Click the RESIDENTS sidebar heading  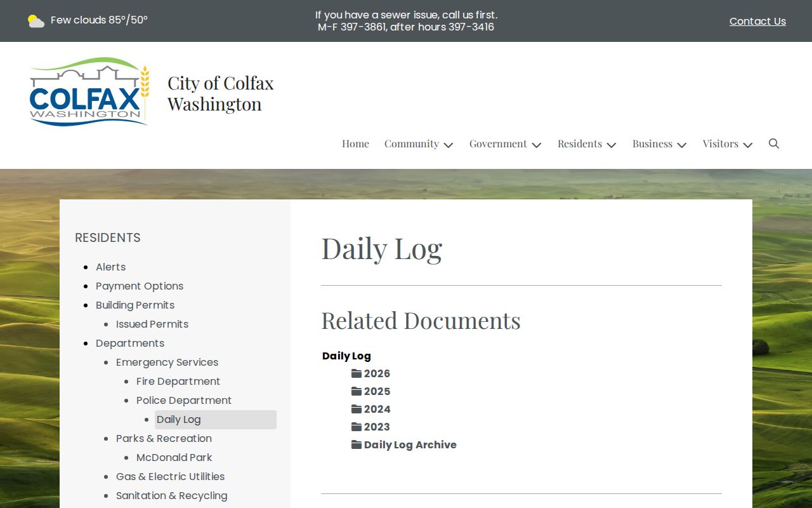pos(108,237)
